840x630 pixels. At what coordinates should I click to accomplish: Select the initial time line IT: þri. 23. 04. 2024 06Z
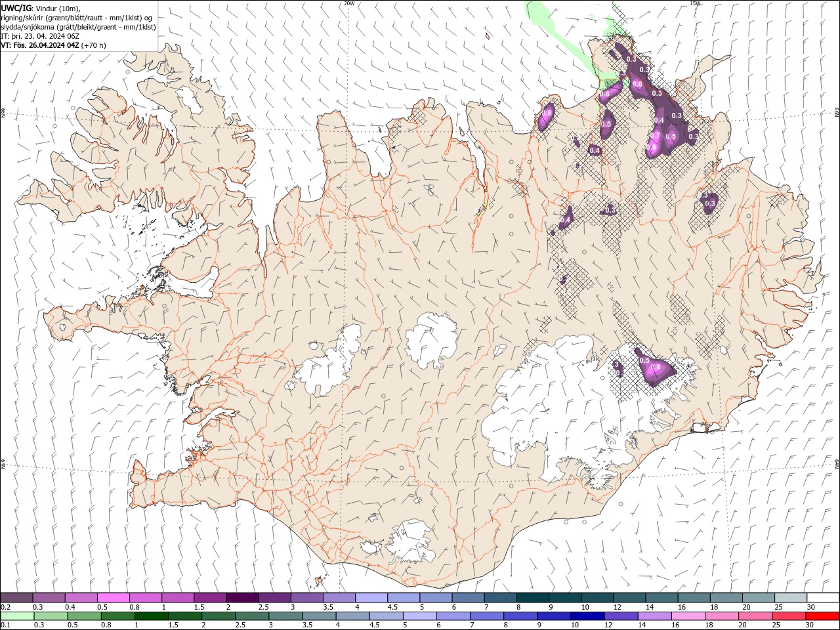click(x=41, y=36)
